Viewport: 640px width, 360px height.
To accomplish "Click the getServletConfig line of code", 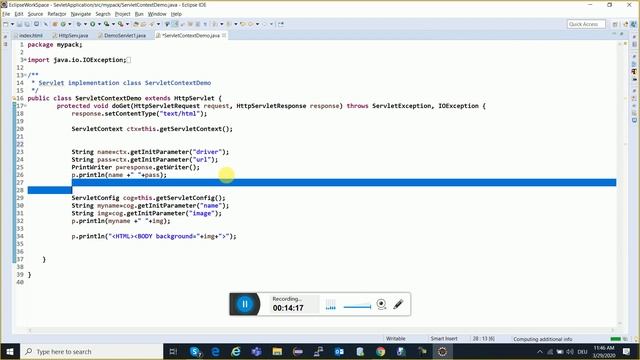I will coord(148,198).
